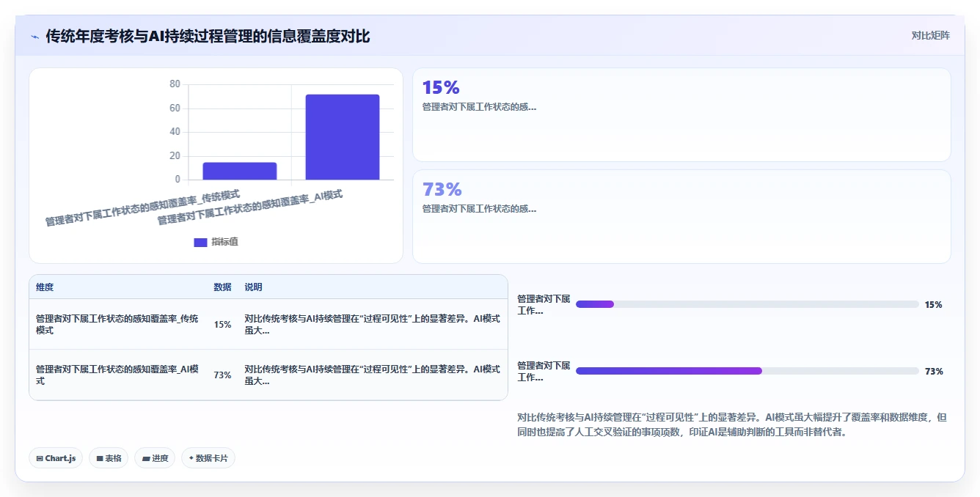Click the header icon beside the title
The image size is (980, 497).
(x=34, y=36)
